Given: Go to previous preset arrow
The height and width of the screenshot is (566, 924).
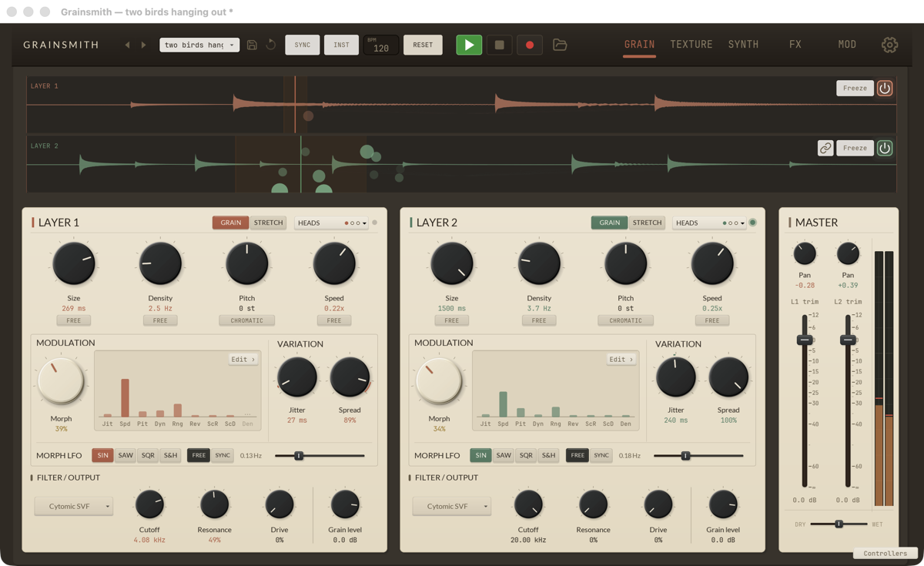Looking at the screenshot, I should pyautogui.click(x=127, y=45).
